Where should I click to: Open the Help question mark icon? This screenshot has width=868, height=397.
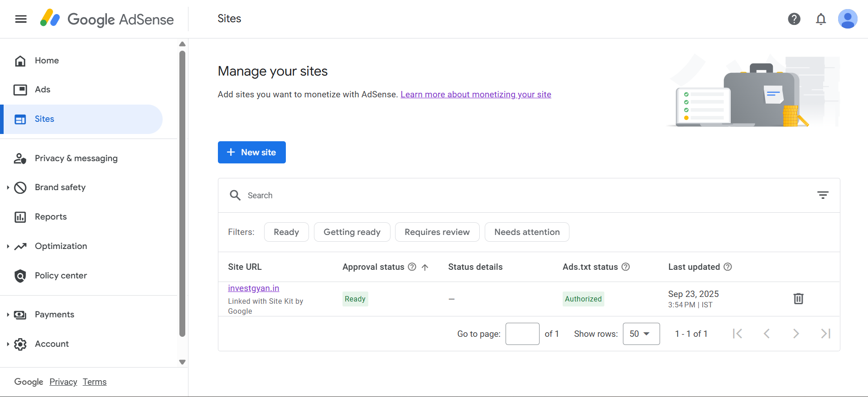coord(794,19)
